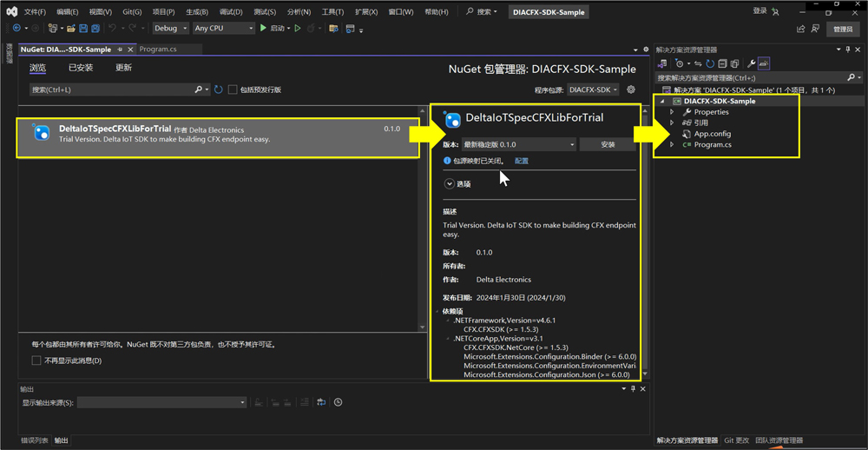Refresh the NuGet package search results
868x450 pixels.
(x=219, y=89)
